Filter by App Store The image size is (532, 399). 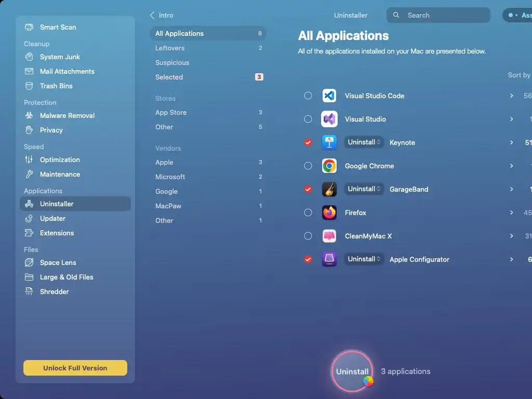click(208, 112)
